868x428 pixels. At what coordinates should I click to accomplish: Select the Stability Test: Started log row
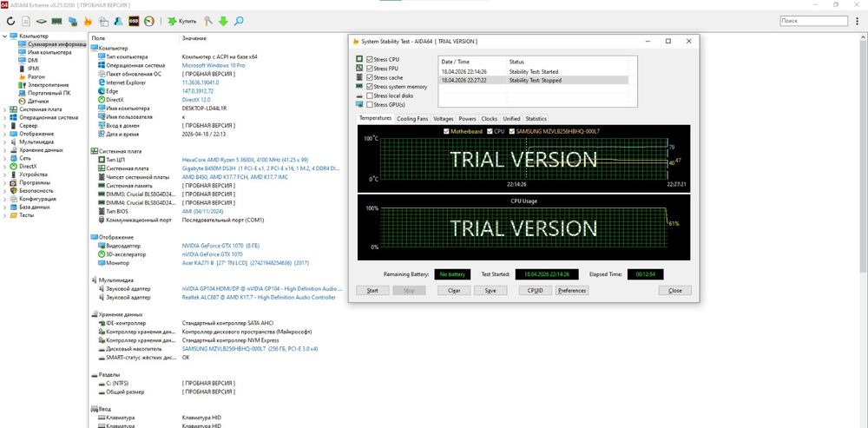click(x=533, y=71)
